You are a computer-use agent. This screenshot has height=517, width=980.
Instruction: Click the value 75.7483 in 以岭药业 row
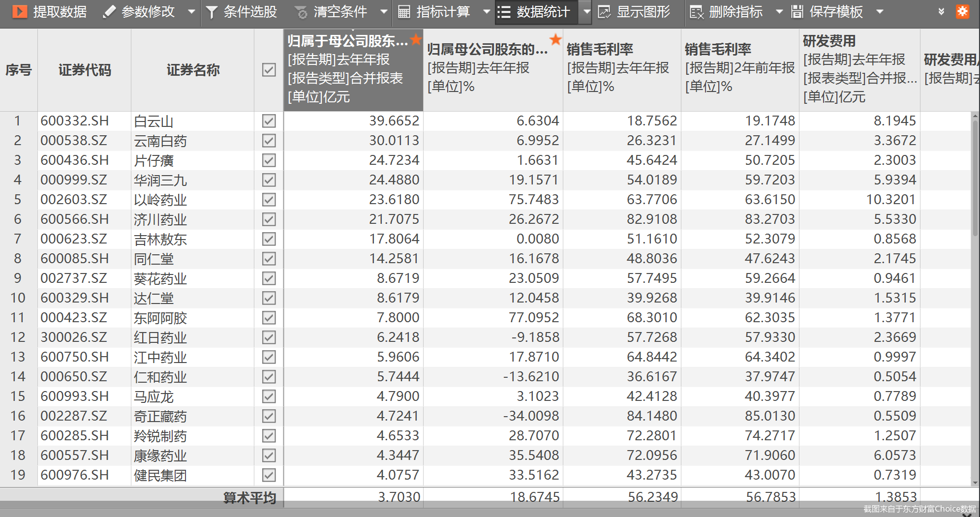534,200
